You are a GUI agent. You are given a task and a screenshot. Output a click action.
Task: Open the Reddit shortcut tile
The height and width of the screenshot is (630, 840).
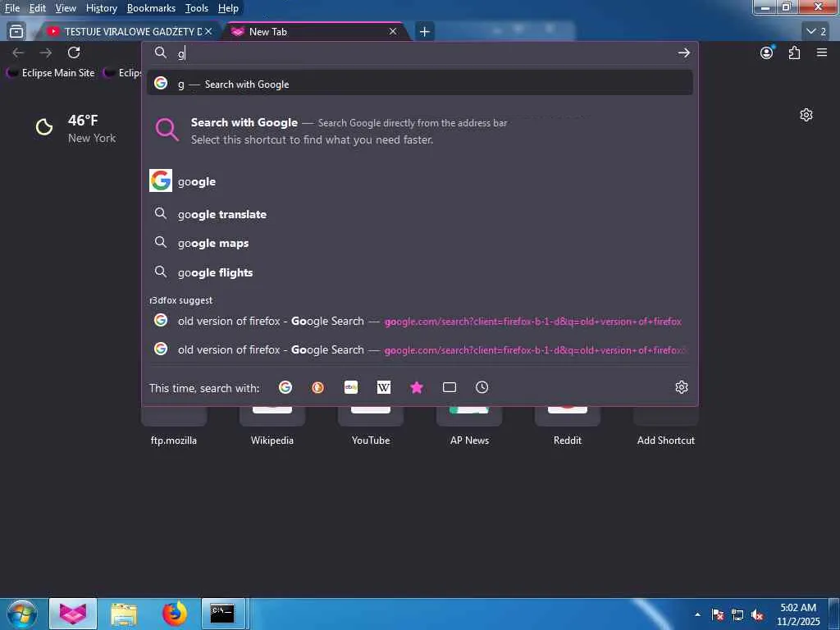[x=568, y=426]
